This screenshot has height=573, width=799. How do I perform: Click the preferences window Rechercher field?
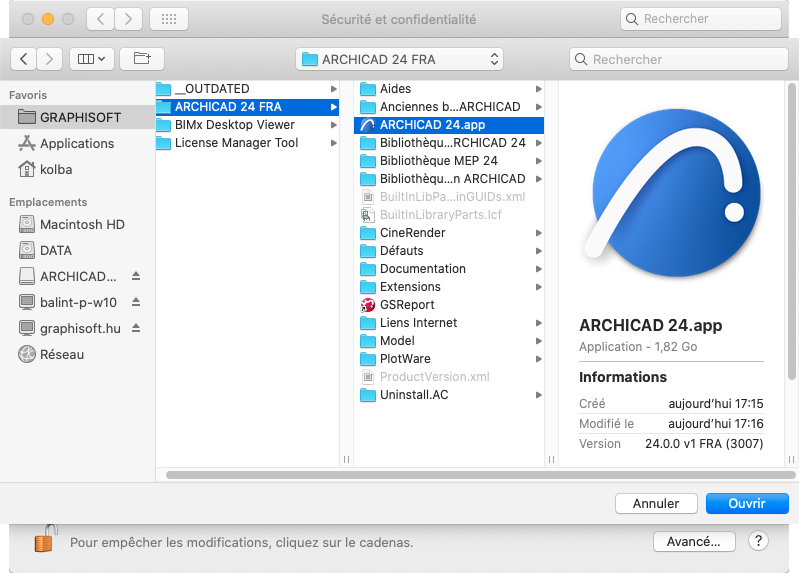[701, 19]
